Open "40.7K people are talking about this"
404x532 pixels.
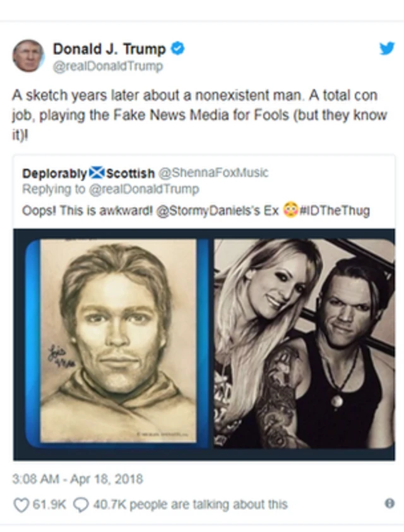coord(189,504)
